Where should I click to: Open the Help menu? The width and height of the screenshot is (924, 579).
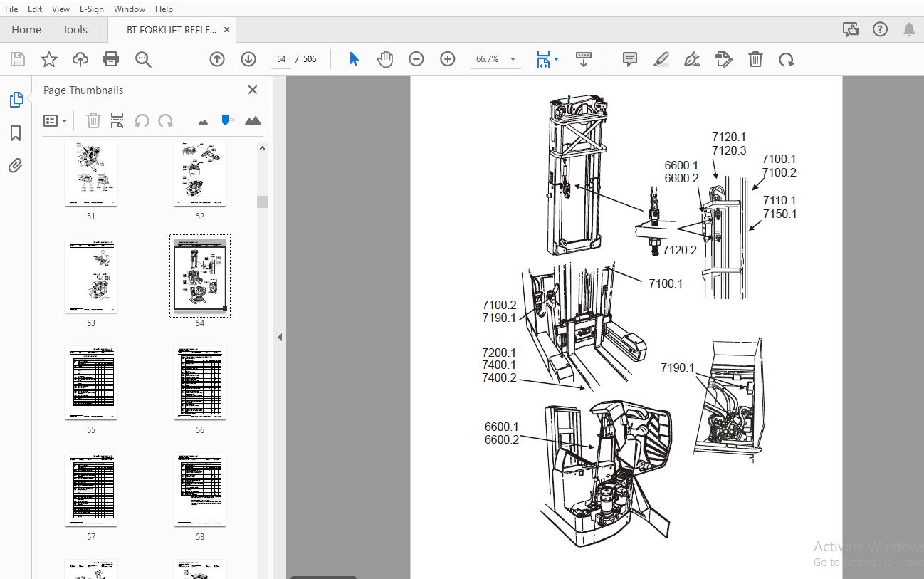click(x=164, y=9)
